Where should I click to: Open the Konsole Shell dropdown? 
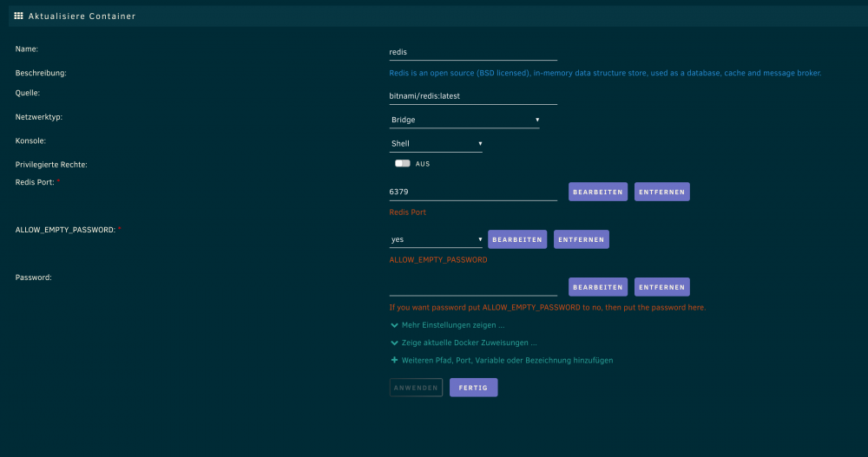436,144
